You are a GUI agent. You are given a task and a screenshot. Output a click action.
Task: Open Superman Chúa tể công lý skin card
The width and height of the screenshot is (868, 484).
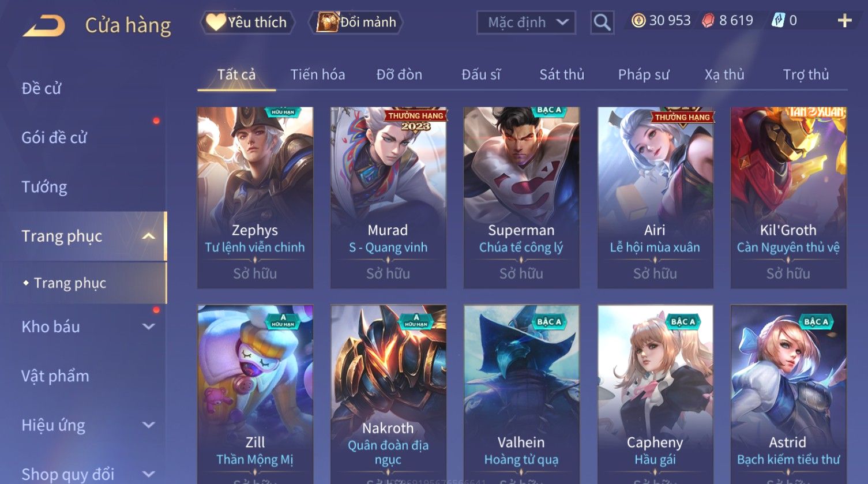pyautogui.click(x=521, y=197)
